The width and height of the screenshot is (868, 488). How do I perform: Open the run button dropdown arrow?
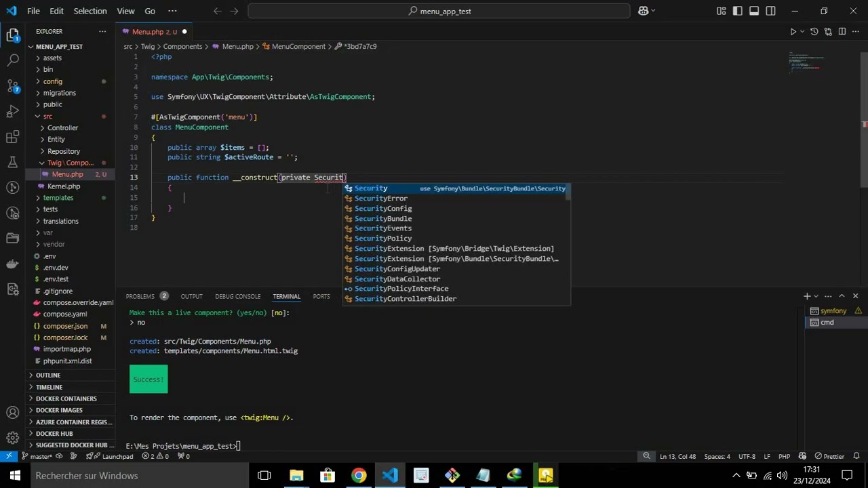802,32
